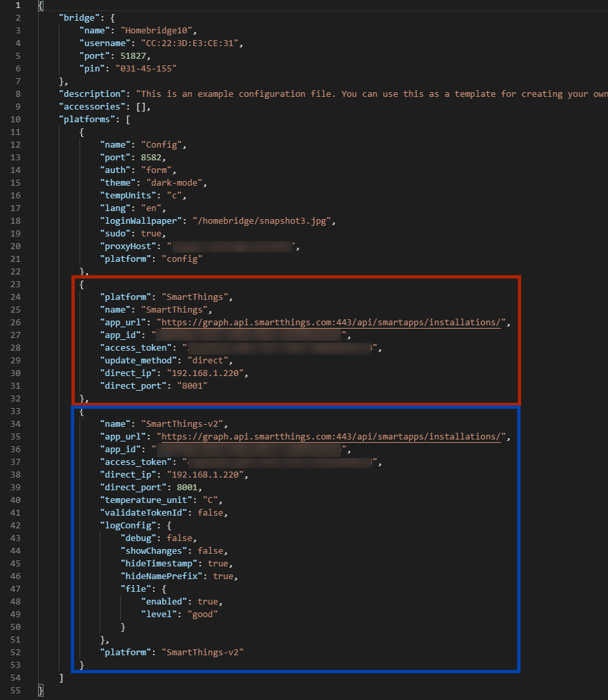The width and height of the screenshot is (608, 700).
Task: Click the "app_id" key on line 36
Action: 120,449
